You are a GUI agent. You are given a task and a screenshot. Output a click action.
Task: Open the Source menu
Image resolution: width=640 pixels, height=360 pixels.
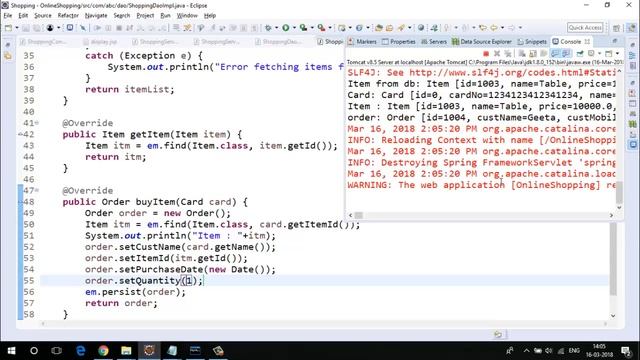(x=43, y=16)
